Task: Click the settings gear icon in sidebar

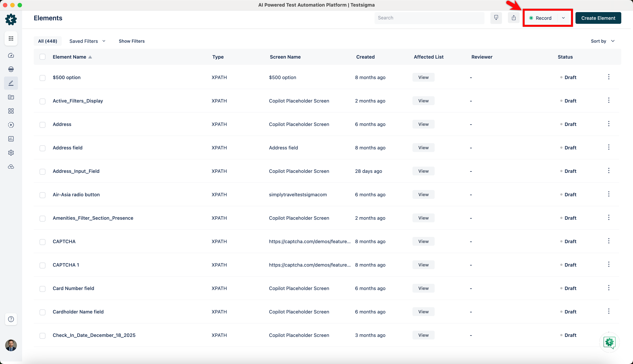Action: [11, 153]
